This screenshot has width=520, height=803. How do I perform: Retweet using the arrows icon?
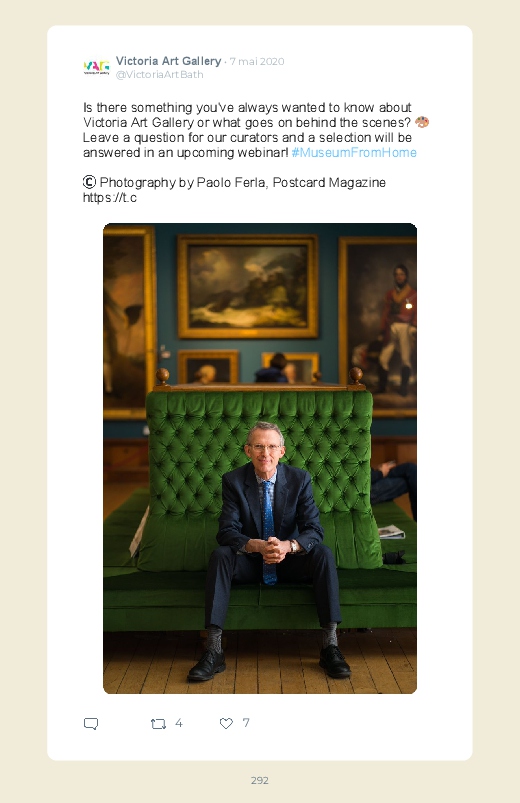(x=158, y=724)
